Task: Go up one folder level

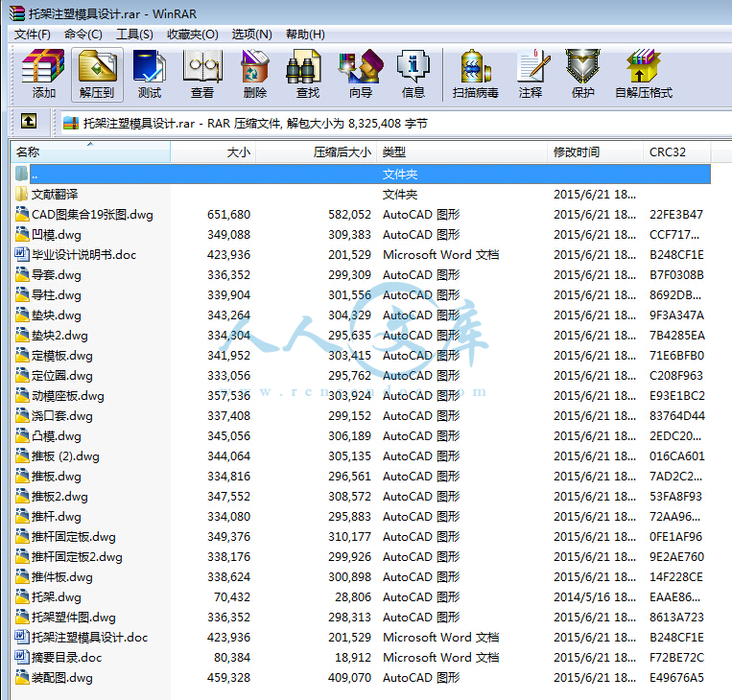Action: 29,123
